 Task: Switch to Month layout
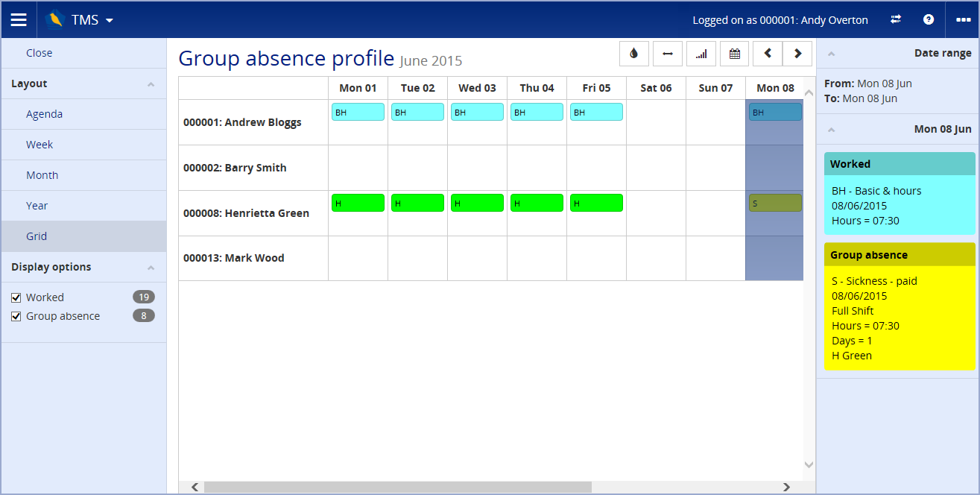(83, 175)
